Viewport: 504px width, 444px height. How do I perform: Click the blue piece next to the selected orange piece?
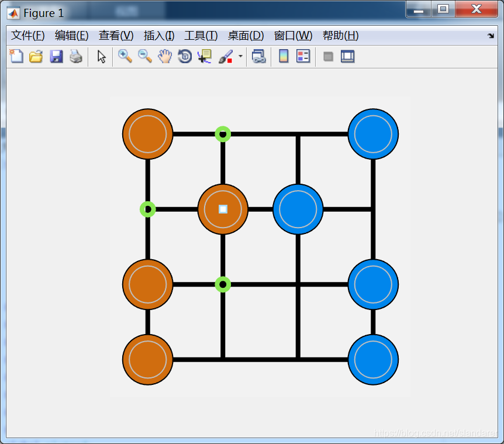click(x=298, y=209)
